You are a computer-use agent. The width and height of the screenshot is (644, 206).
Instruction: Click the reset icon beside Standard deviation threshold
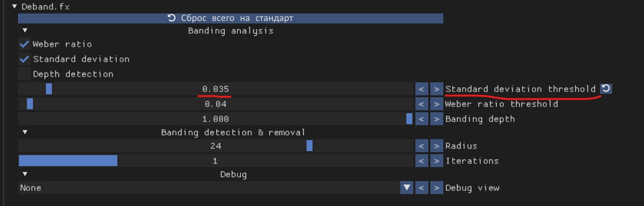606,89
